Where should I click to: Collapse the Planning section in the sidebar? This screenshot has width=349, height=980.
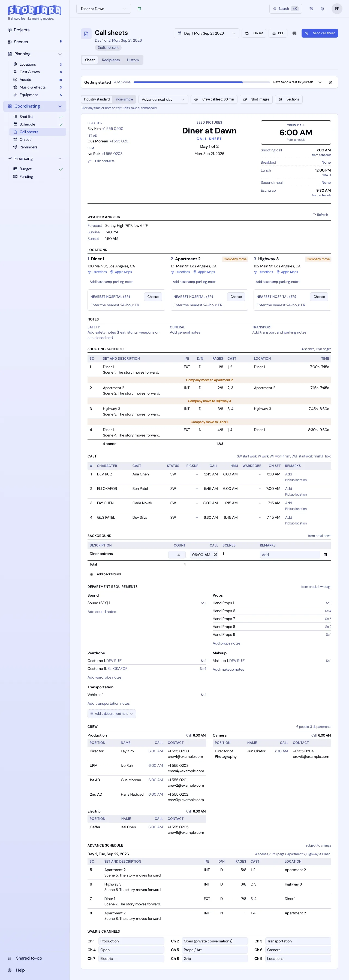60,54
